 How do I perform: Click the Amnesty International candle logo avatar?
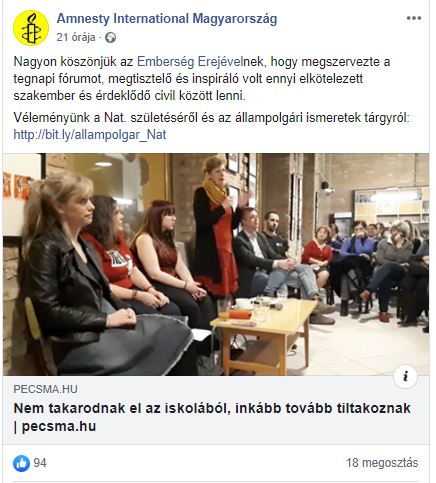click(x=31, y=28)
